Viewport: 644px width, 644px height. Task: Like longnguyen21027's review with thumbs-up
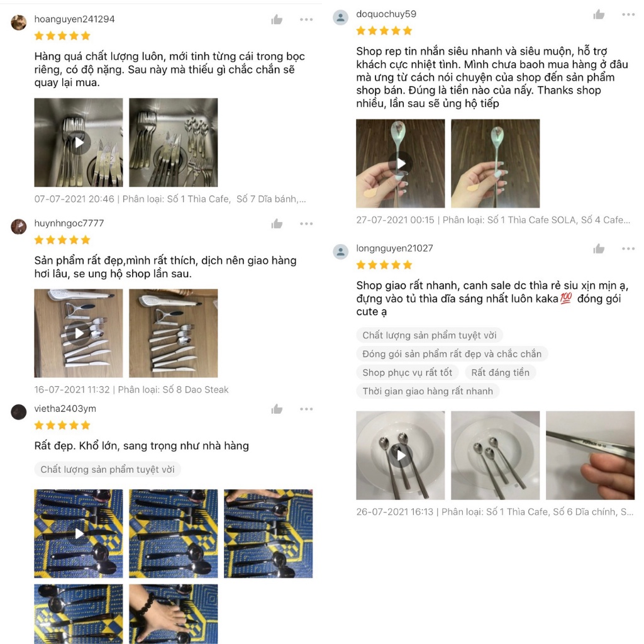click(599, 248)
